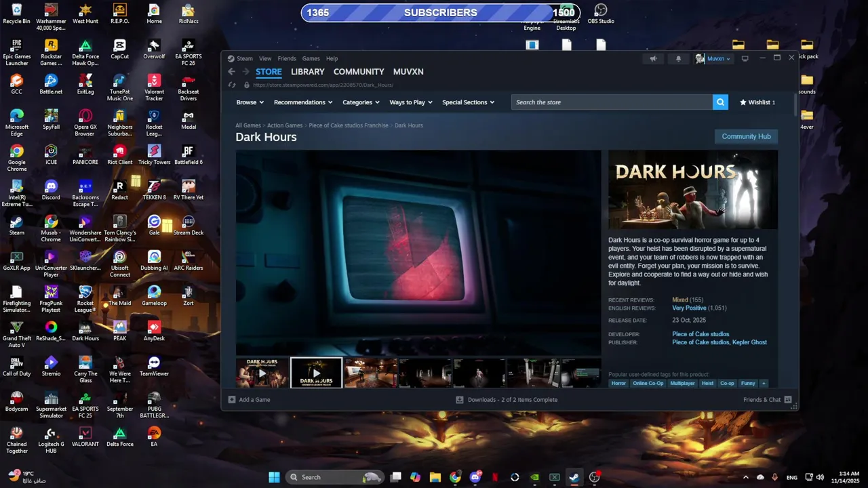Expand the Recommendations dropdown
Viewport: 868px width, 488px height.
[302, 102]
